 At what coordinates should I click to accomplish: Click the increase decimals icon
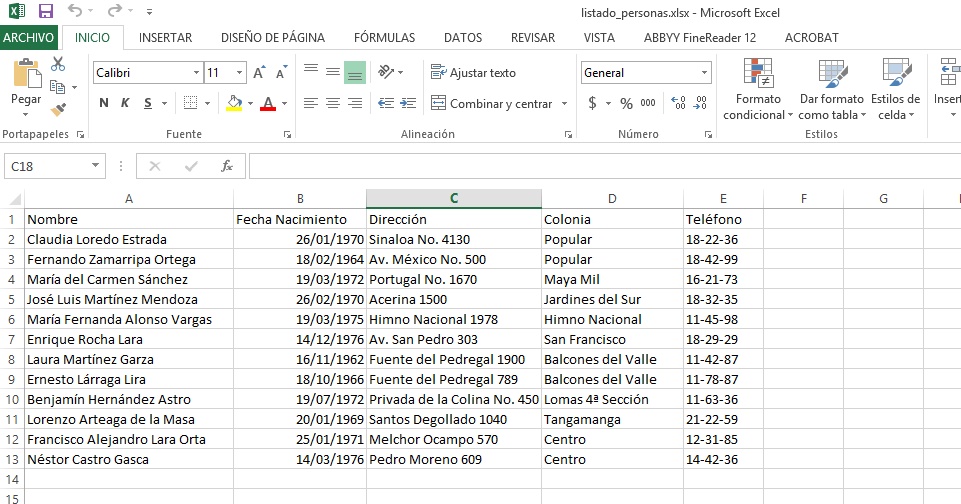[x=677, y=103]
